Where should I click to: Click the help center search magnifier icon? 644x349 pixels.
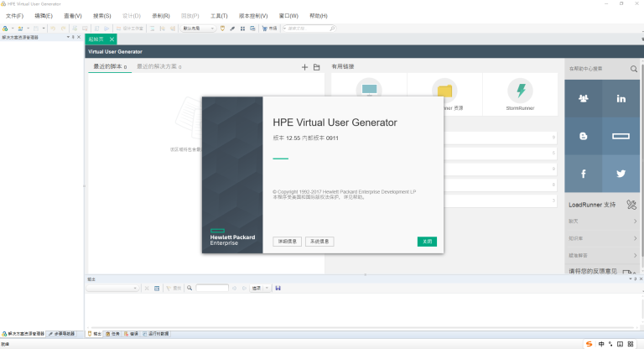(x=634, y=69)
